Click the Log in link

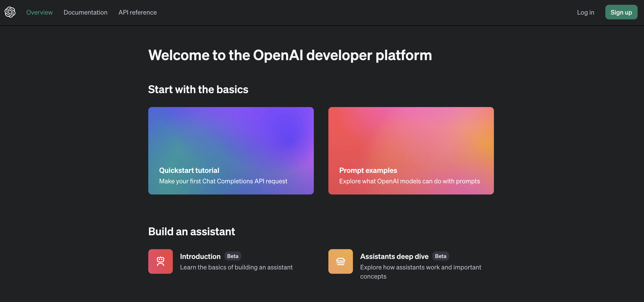point(586,12)
